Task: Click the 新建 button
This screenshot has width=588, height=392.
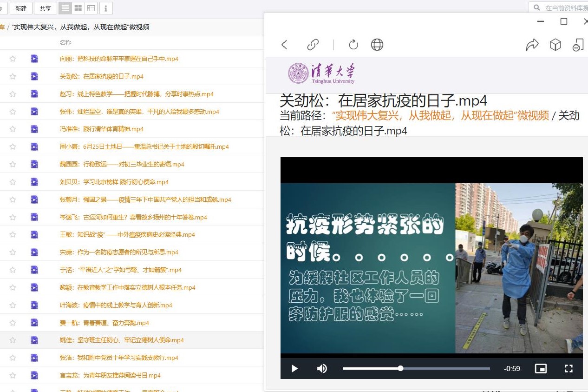Action: click(x=21, y=8)
